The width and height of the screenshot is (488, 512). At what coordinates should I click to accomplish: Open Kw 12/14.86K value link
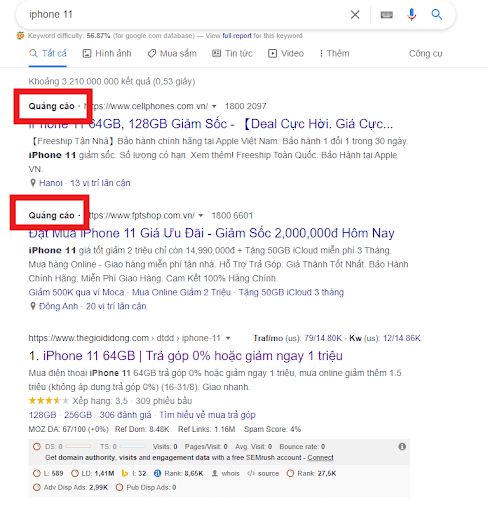click(402, 338)
